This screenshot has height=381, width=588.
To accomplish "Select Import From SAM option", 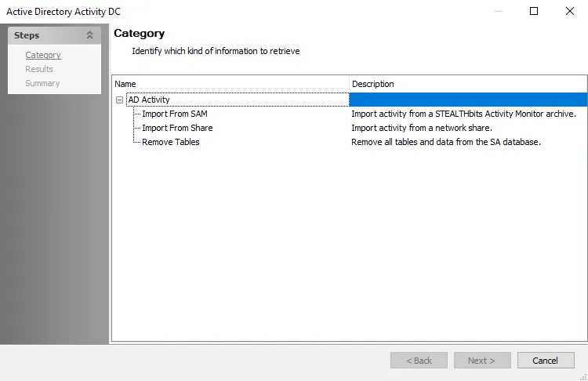I will tap(175, 114).
